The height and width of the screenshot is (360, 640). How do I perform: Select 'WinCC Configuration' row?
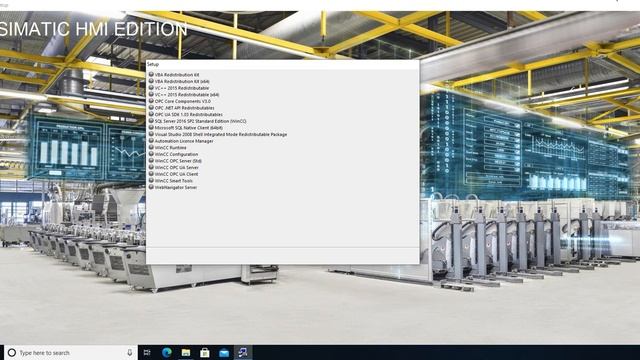[173, 154]
